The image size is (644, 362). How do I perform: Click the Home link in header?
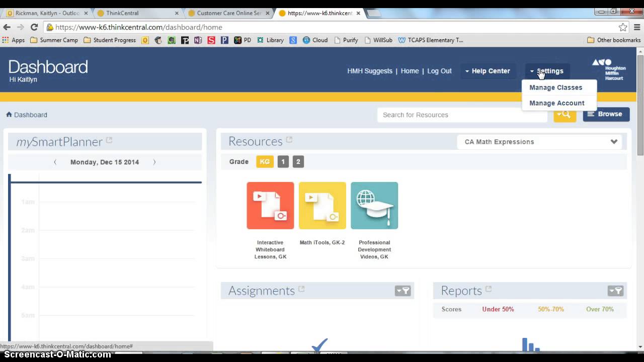[x=410, y=71]
